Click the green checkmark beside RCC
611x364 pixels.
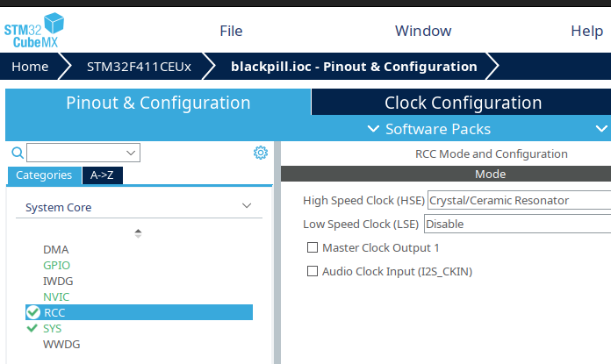coord(33,312)
